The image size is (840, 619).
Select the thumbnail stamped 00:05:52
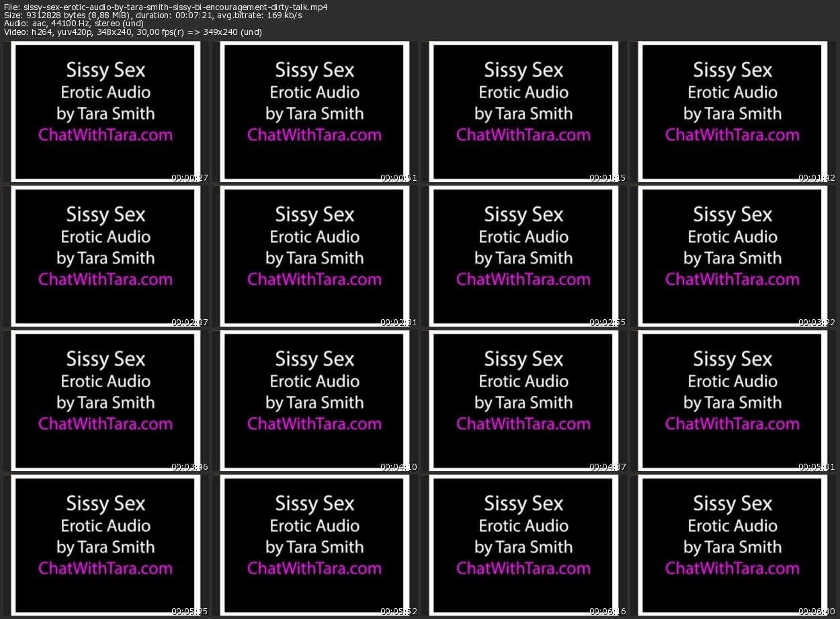coord(314,545)
